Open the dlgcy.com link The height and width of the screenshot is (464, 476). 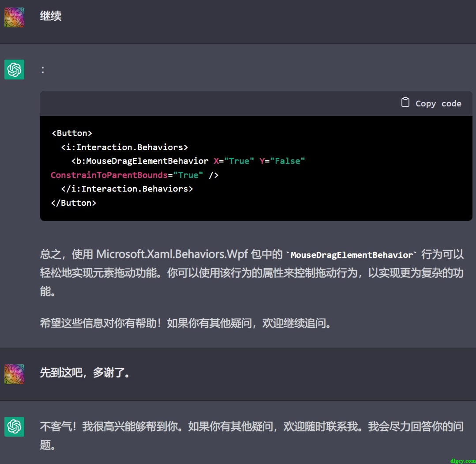(464, 460)
